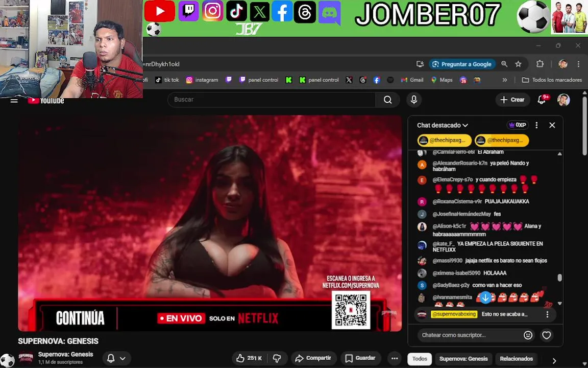Screen dimensions: 588x368
Task: Open the Chrome extensions puzzle icon
Action: 540,64
